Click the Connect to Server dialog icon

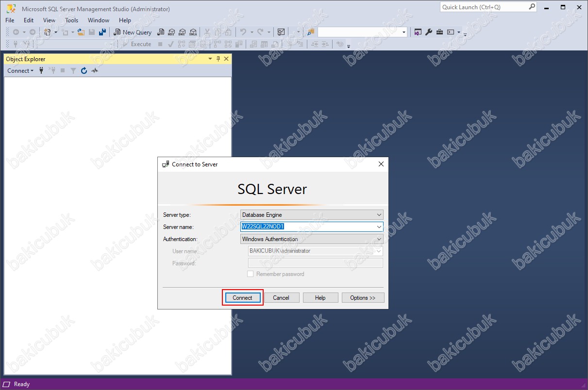coord(166,164)
